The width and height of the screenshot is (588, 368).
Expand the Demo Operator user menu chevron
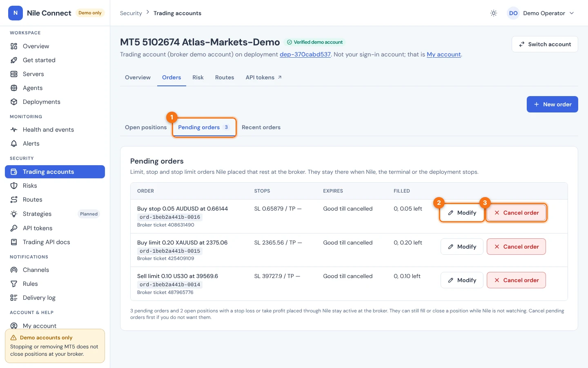[572, 13]
